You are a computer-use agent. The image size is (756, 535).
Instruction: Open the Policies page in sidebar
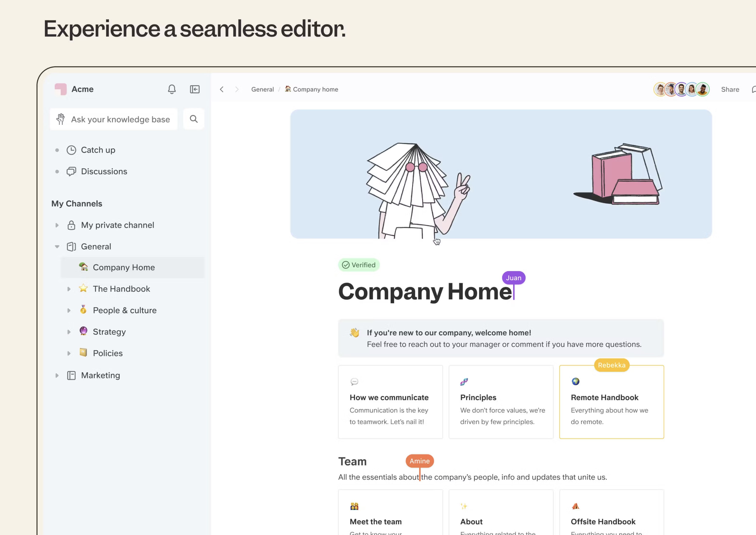(x=107, y=353)
